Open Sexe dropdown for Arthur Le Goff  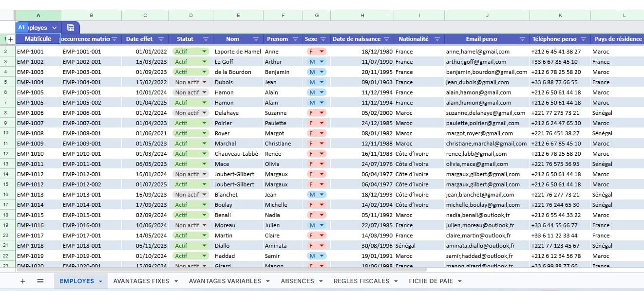[x=322, y=62]
